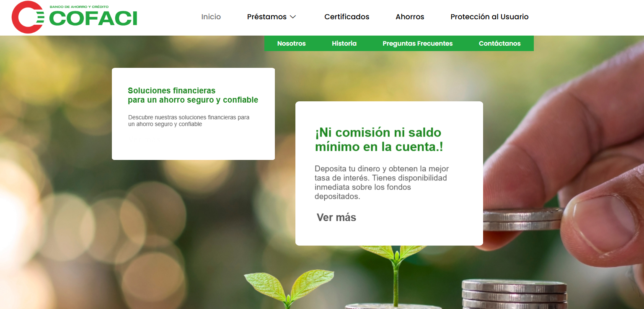This screenshot has height=309, width=644.
Task: Open the Certificados section
Action: pos(347,17)
